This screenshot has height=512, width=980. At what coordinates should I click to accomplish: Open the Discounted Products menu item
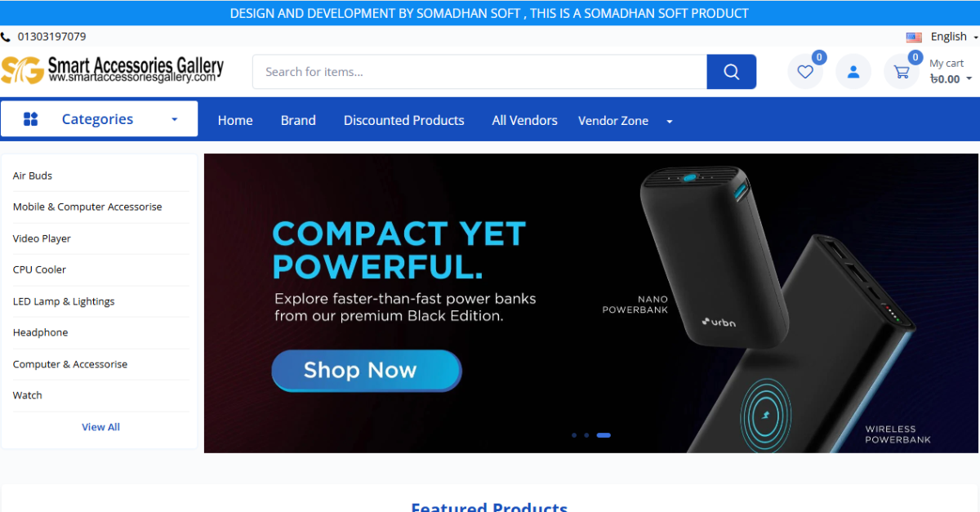point(404,120)
